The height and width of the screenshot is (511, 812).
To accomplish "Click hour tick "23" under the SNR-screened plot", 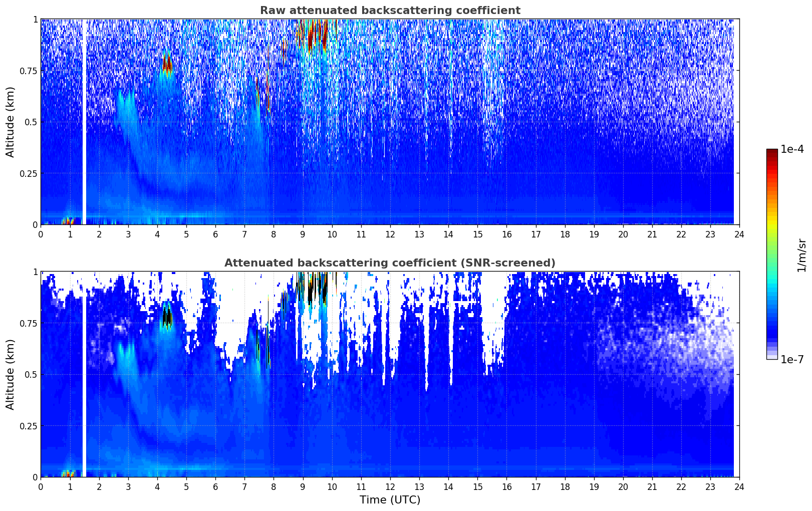I will pyautogui.click(x=710, y=486).
